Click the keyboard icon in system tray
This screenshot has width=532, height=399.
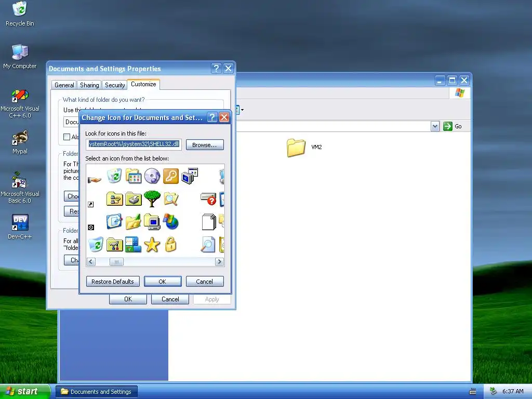point(472,392)
